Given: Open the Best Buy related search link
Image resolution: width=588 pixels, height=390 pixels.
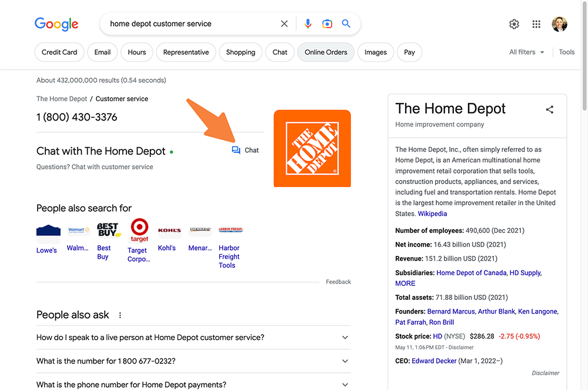Looking at the screenshot, I should (x=104, y=252).
